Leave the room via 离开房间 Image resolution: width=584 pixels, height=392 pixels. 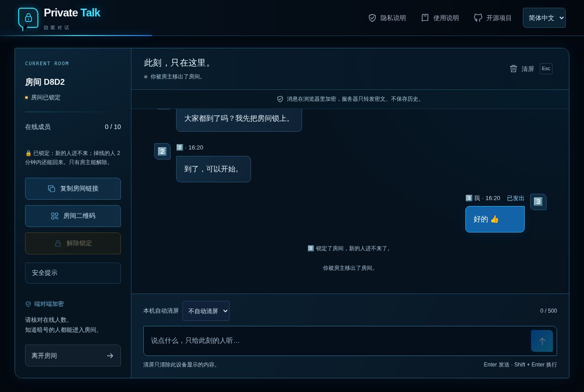click(x=73, y=356)
